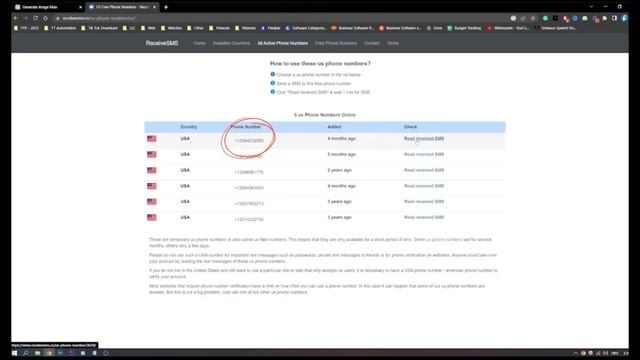
Task: Click the '5 months ago' cell
Action: (341, 154)
